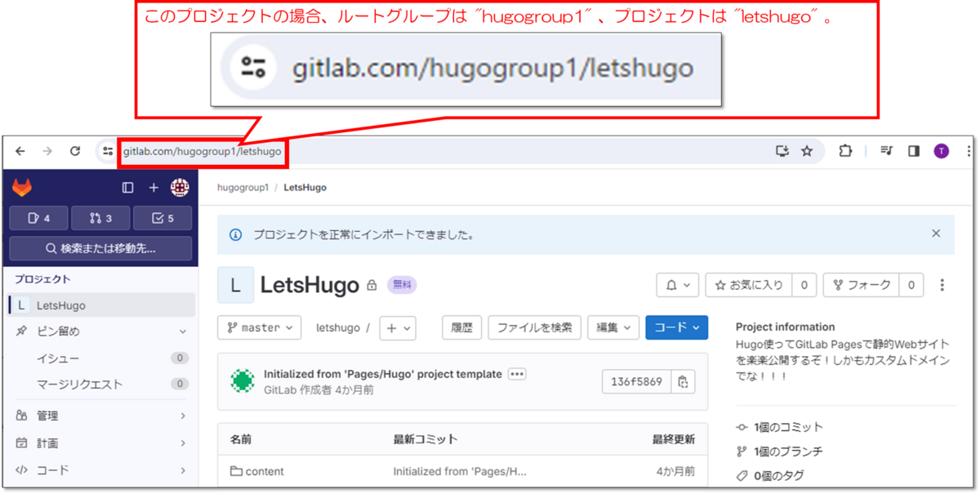Open user avatar menu in GitLab sidebar
980x494 pixels.
(180, 188)
